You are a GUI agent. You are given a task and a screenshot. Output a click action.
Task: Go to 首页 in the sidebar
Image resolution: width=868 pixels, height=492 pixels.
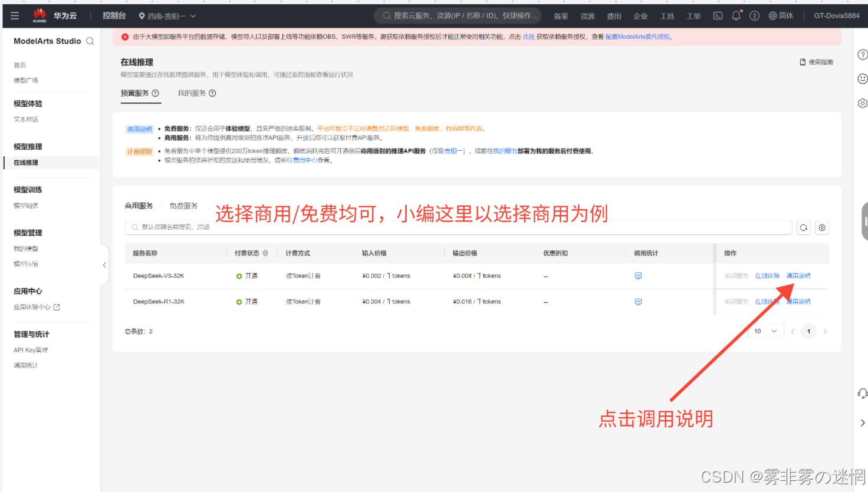point(20,65)
